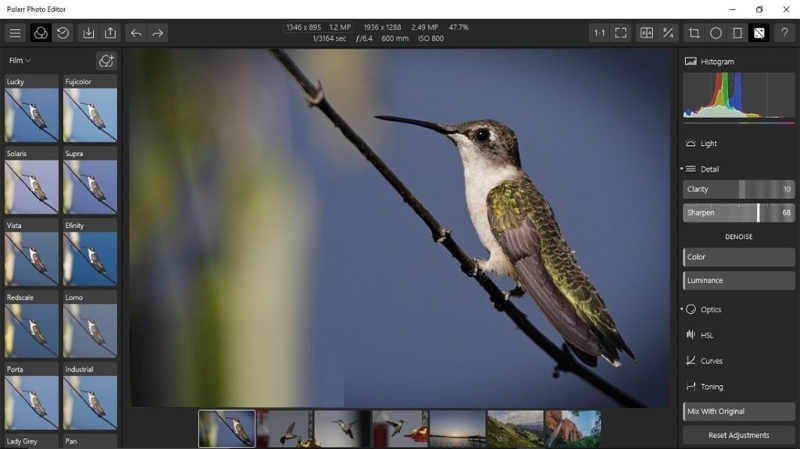The width and height of the screenshot is (800, 449).
Task: Click the Mix With Original slider
Action: (738, 411)
